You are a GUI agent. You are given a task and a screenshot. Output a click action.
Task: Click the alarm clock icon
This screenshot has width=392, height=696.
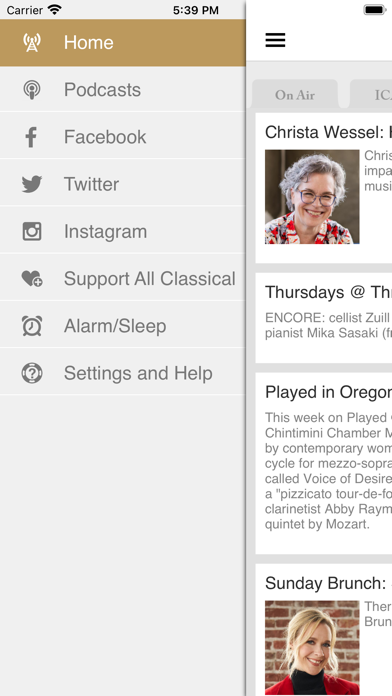coord(32,326)
